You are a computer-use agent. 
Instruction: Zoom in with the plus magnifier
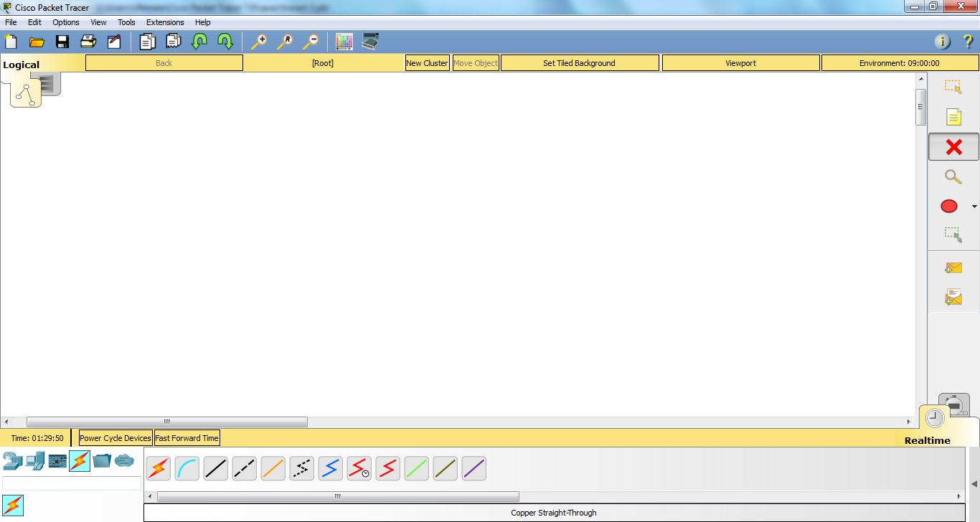pos(259,42)
